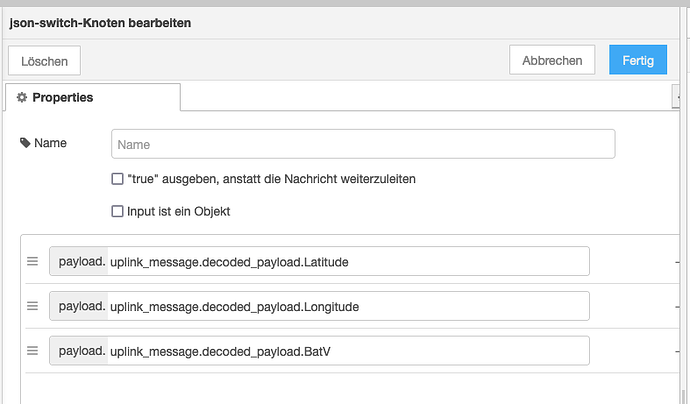Enable the "true" ausgeben checkbox
The height and width of the screenshot is (404, 690).
pyautogui.click(x=118, y=179)
